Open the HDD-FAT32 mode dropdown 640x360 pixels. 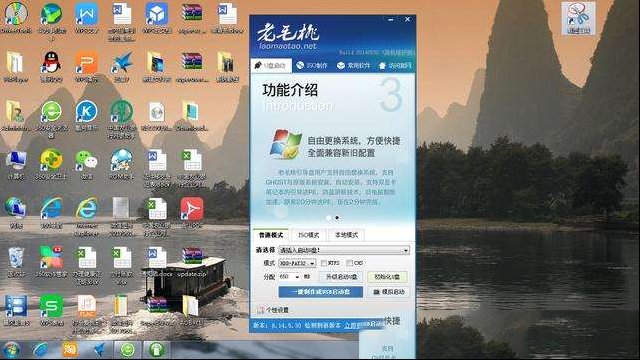(297, 263)
